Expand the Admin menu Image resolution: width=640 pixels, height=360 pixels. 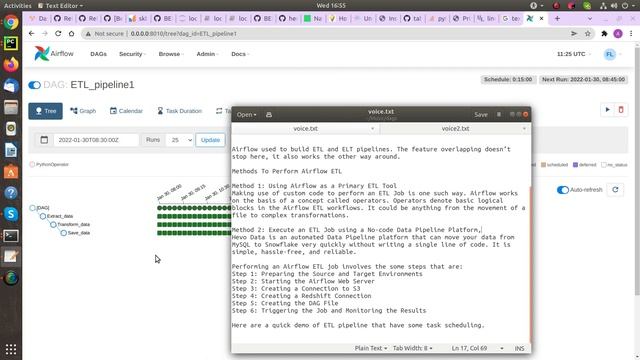click(x=207, y=54)
